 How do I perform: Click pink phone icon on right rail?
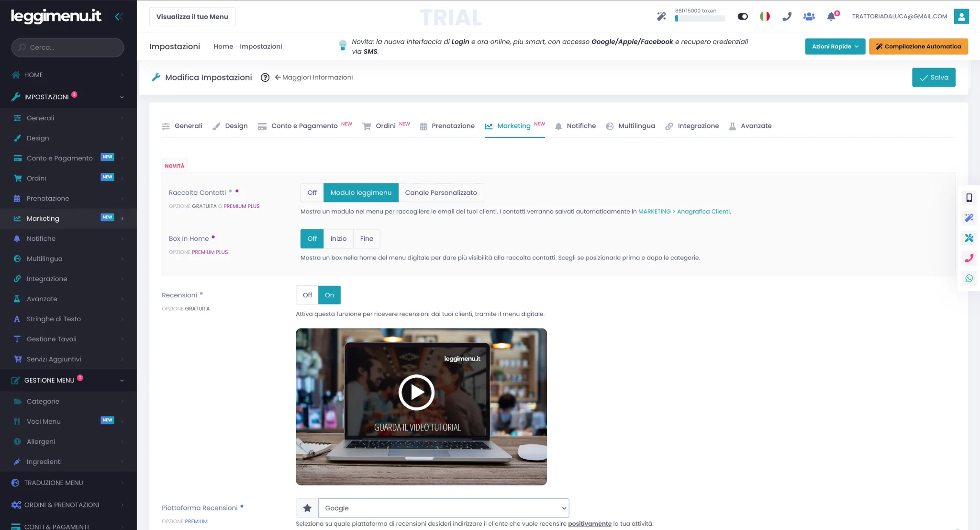pos(969,258)
